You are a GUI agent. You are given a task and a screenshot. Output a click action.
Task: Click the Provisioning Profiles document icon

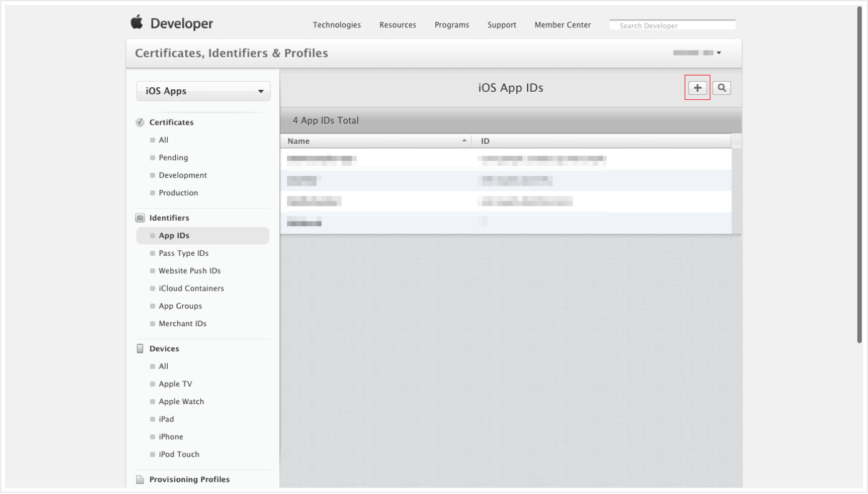(140, 480)
